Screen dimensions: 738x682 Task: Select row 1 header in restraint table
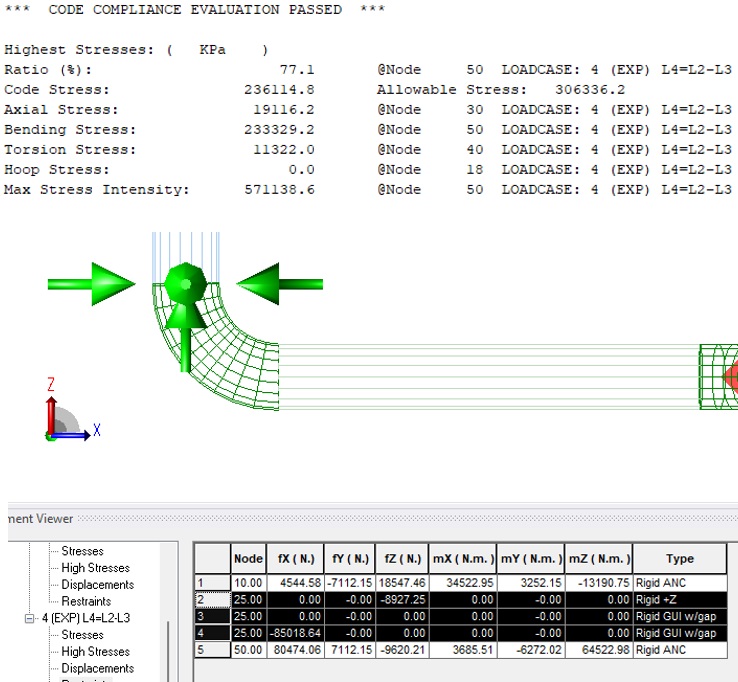(210, 581)
